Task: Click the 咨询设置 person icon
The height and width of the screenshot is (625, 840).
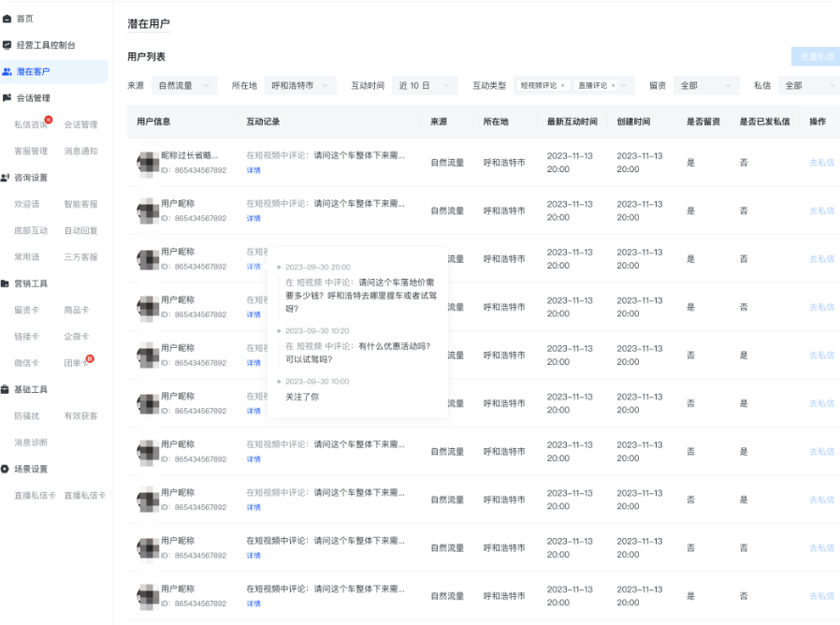Action: [x=5, y=178]
